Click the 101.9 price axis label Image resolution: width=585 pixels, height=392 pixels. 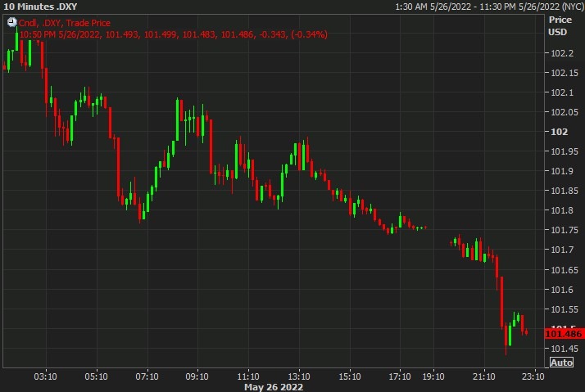coord(562,171)
